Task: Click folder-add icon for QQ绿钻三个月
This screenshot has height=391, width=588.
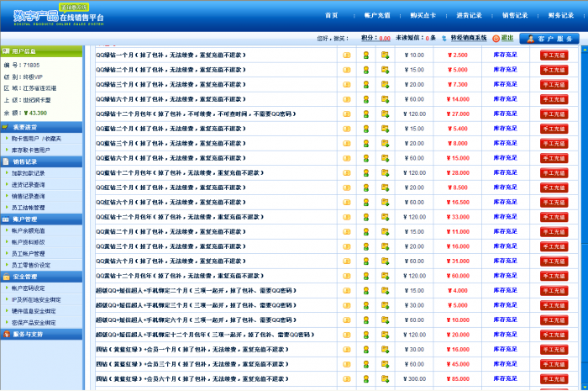Action: pos(385,84)
